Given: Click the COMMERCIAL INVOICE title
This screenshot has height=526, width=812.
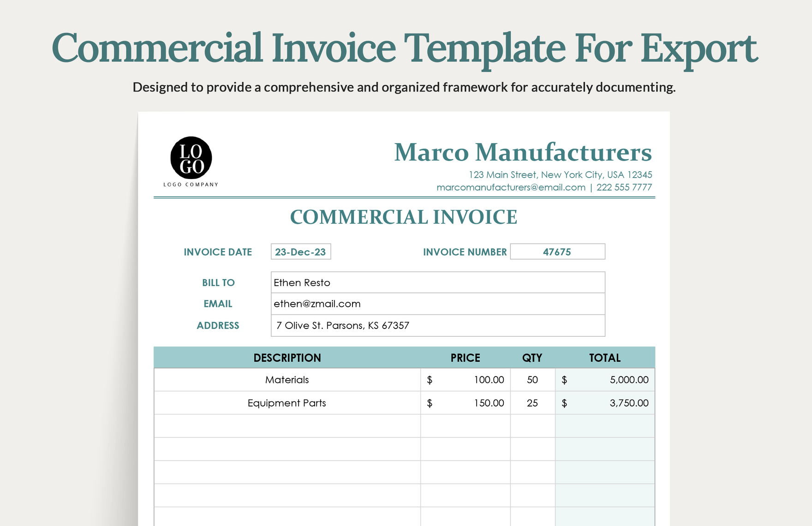Looking at the screenshot, I should coord(404,217).
